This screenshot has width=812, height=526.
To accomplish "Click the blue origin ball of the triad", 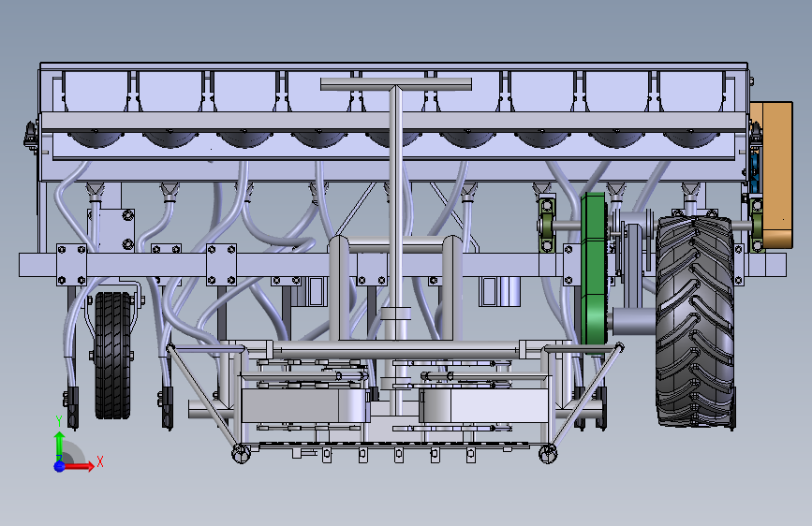I will click(x=60, y=466).
